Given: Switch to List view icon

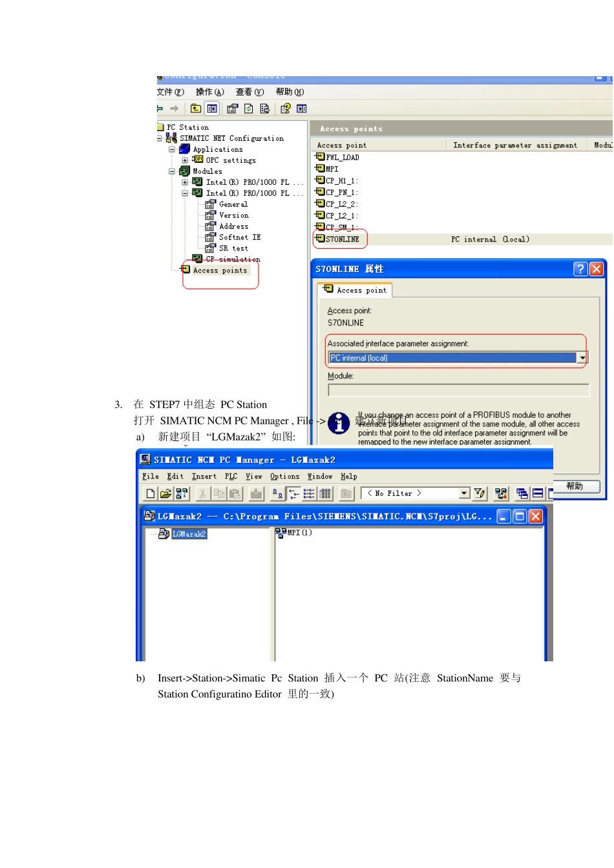Looking at the screenshot, I should pyautogui.click(x=309, y=493).
